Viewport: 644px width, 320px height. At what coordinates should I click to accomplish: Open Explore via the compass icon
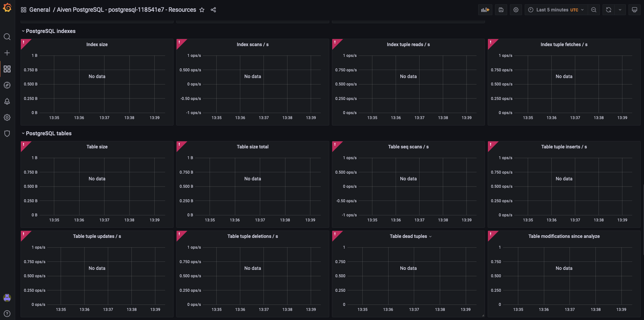pyautogui.click(x=7, y=85)
